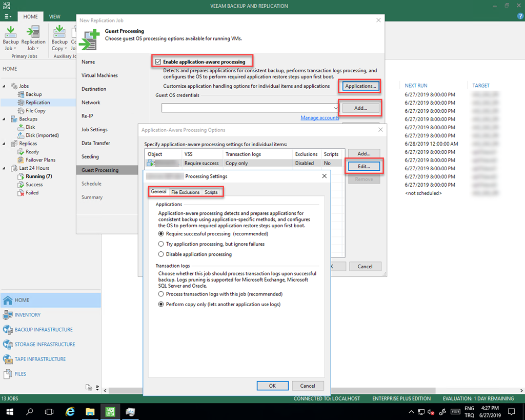Show hidden system tray icons

point(411,412)
